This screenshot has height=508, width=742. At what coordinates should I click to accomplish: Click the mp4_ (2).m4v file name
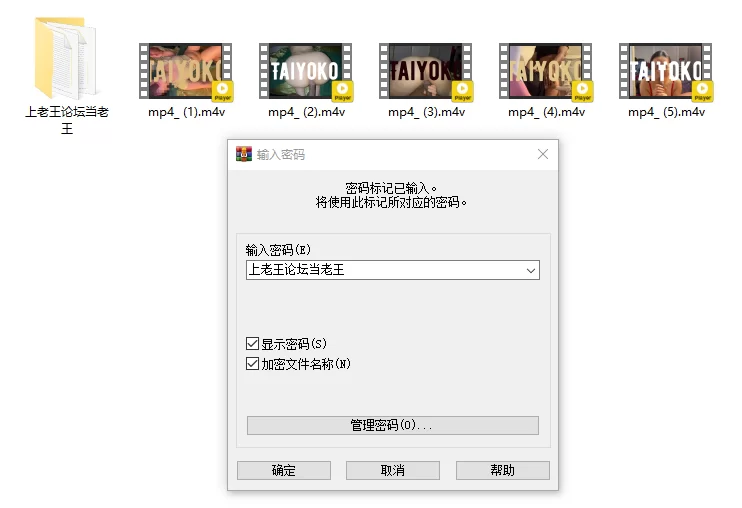point(307,112)
